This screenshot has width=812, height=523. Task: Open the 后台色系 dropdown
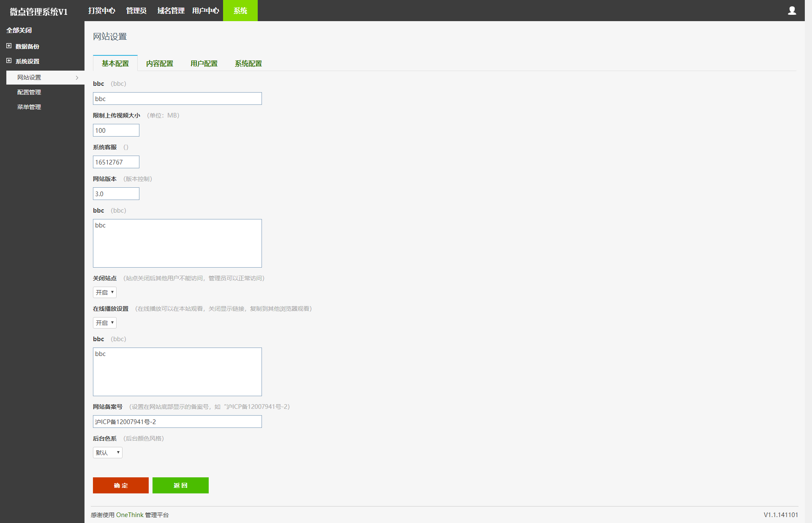(108, 452)
